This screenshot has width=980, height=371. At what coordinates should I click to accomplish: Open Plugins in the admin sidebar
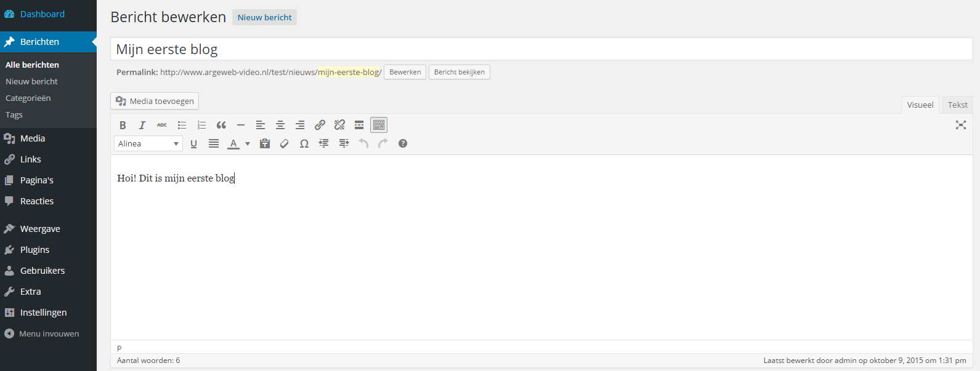34,250
